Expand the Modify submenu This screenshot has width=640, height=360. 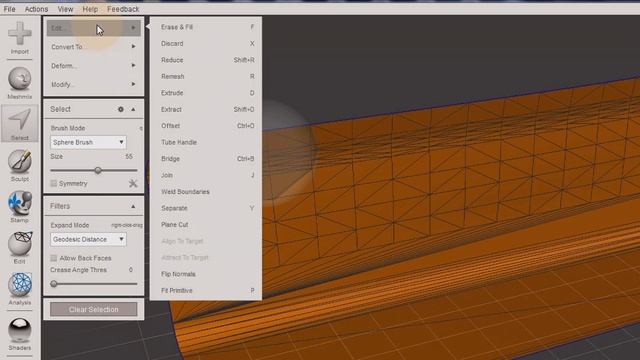click(93, 84)
